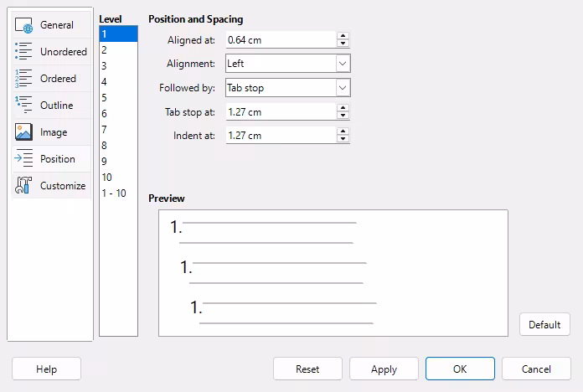Click the Aligned at 0.64 cm field
The height and width of the screenshot is (392, 583).
(x=281, y=40)
